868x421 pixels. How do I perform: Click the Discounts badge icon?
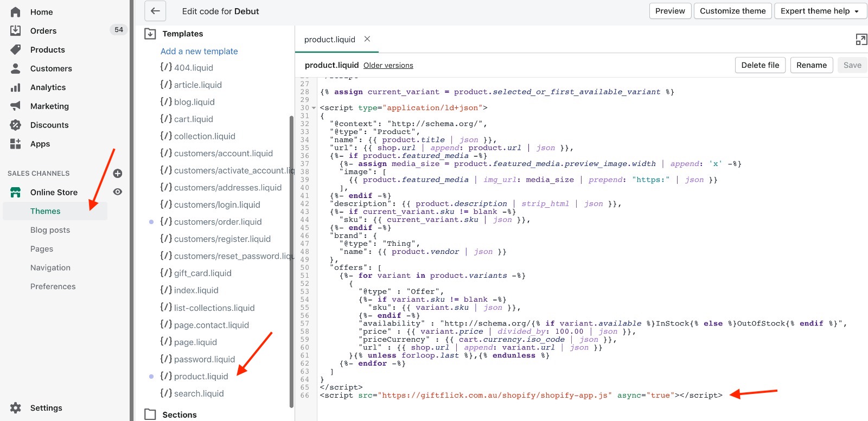tap(16, 125)
